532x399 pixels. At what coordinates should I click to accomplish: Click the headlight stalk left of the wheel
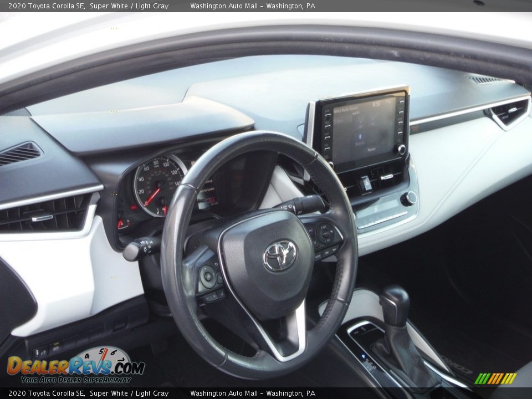pos(141,248)
